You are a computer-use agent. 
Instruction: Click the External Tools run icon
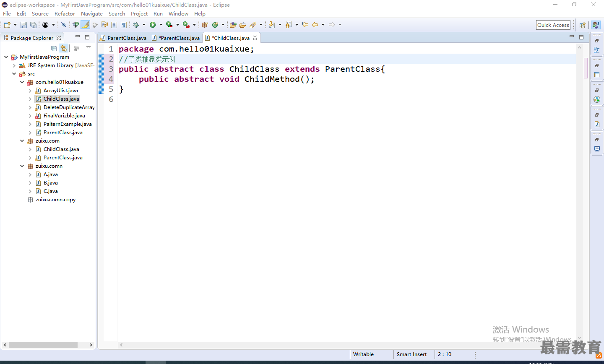point(186,25)
